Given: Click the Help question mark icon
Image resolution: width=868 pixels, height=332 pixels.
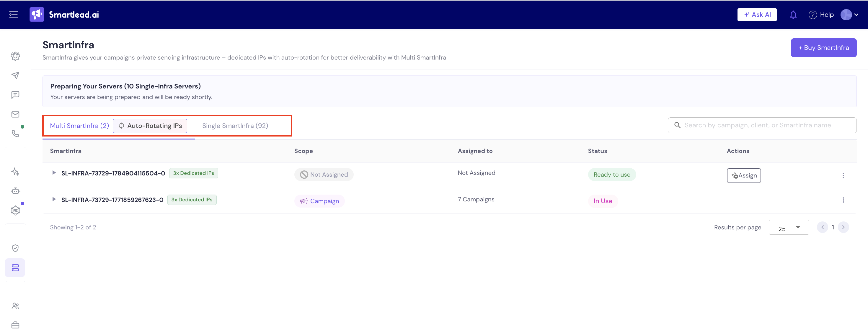Looking at the screenshot, I should pos(813,15).
